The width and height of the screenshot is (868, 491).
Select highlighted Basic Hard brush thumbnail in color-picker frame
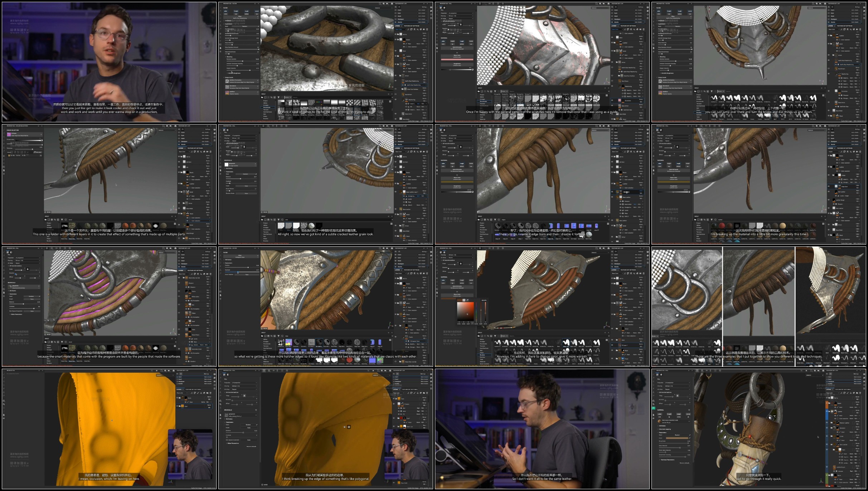[x=566, y=343]
